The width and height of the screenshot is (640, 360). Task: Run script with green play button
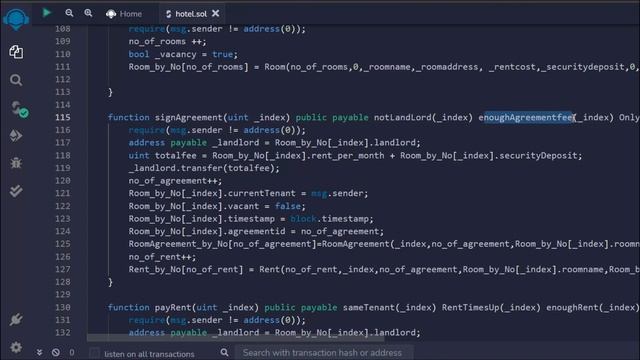pyautogui.click(x=47, y=13)
